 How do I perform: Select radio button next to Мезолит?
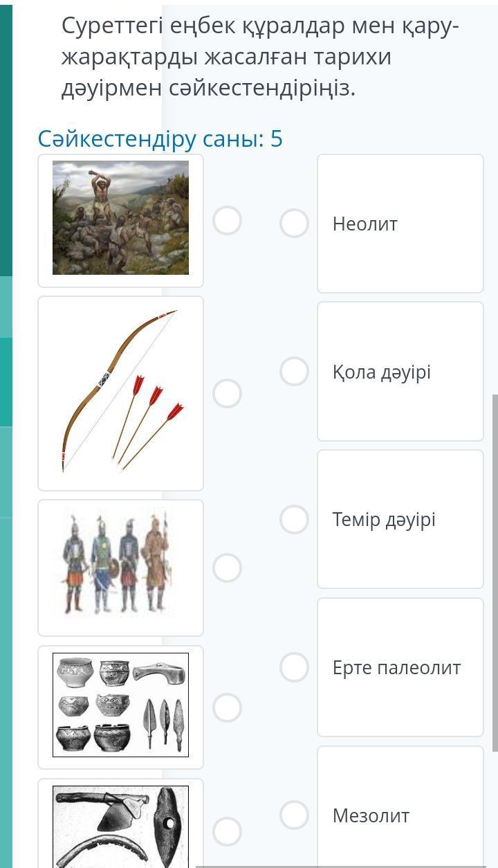click(294, 815)
